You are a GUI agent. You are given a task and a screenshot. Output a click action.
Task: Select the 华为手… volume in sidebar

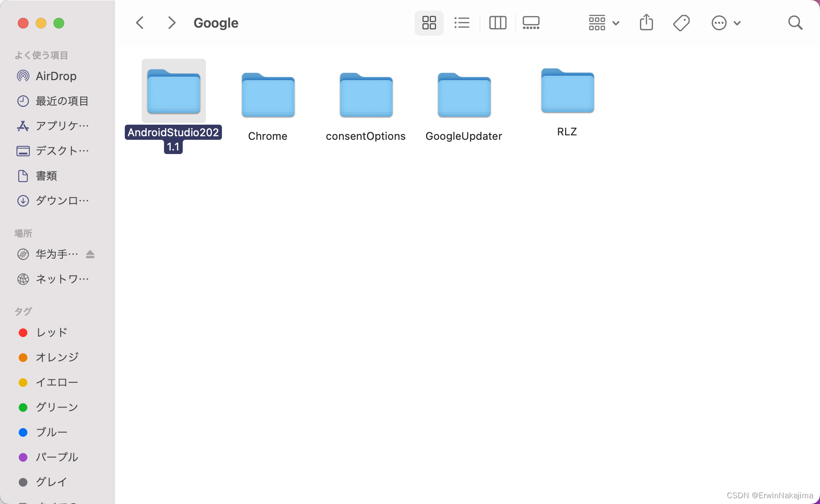(x=48, y=254)
